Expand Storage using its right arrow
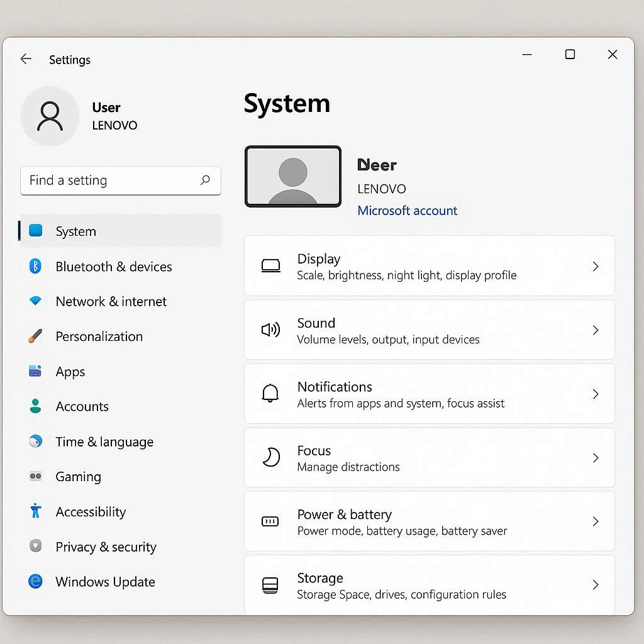This screenshot has height=644, width=644. click(x=595, y=585)
